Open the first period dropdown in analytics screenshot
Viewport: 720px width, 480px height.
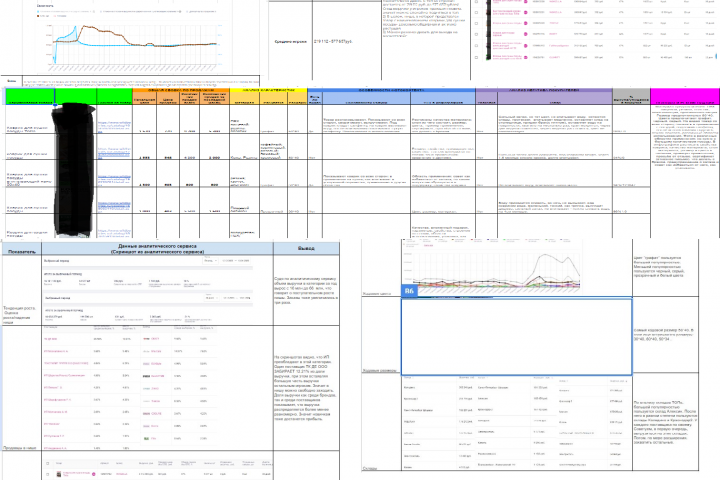coord(210,260)
